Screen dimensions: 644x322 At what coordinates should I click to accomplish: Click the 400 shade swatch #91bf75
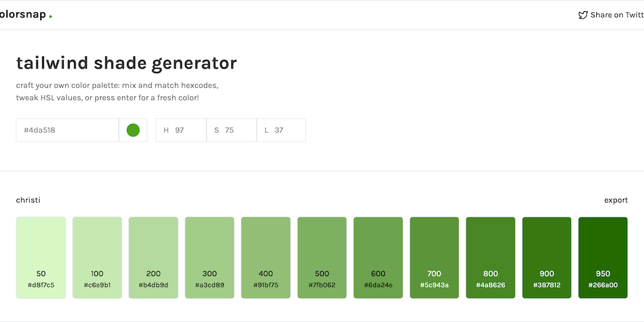pos(266,257)
